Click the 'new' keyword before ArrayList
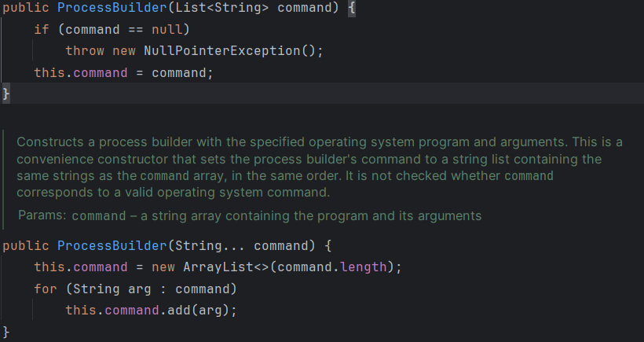This screenshot has width=644, height=342. tap(163, 267)
